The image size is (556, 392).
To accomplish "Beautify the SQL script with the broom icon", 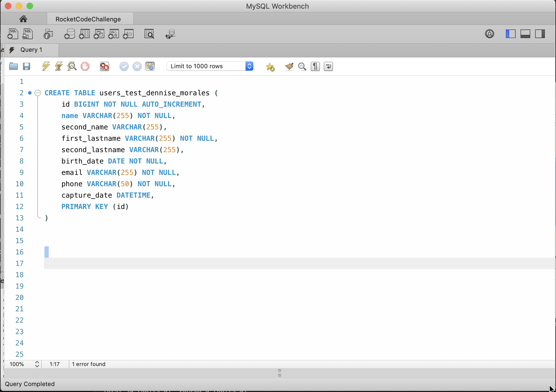I will (x=289, y=66).
